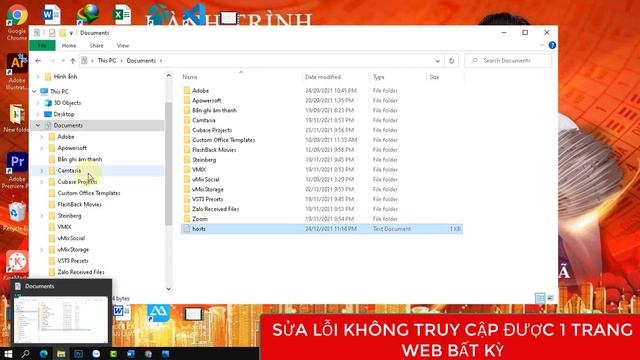The width and height of the screenshot is (640, 360).
Task: Open Adobe Premiere Pro desktop shortcut
Action: (x=17, y=171)
